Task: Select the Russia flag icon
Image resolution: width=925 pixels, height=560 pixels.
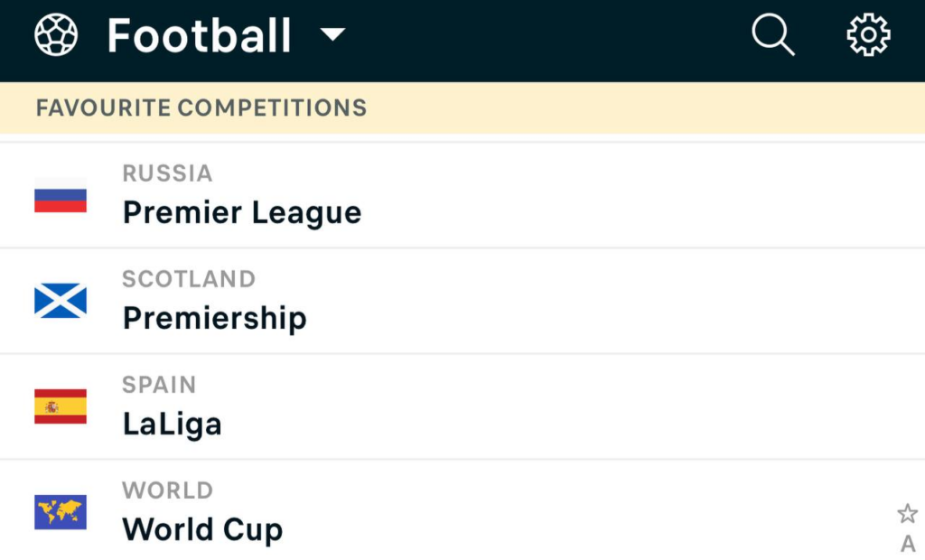Action: click(61, 195)
